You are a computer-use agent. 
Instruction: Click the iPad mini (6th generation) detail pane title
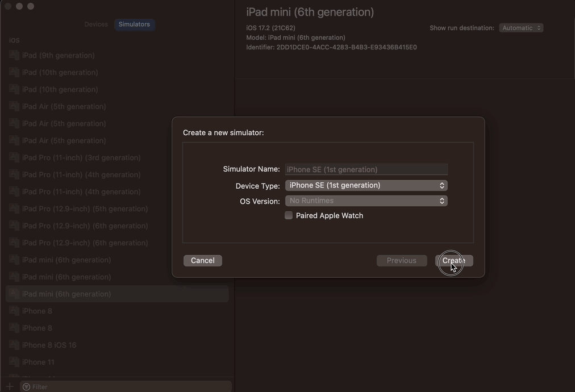click(310, 12)
